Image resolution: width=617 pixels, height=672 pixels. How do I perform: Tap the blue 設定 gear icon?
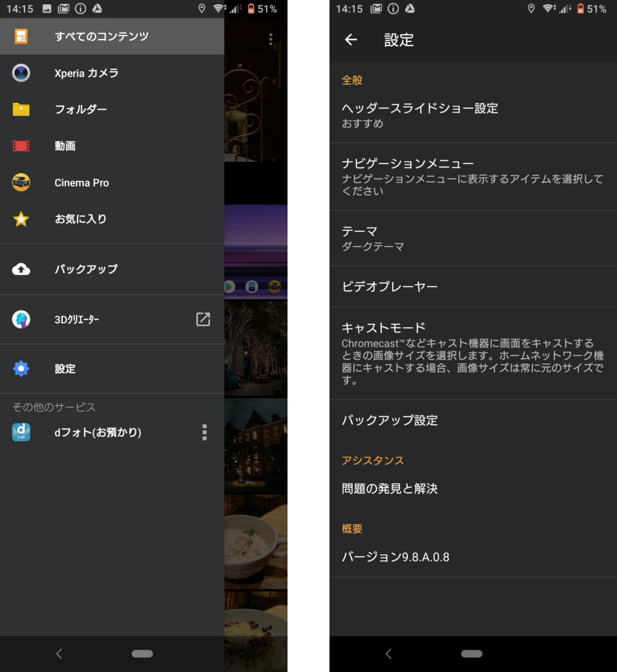(21, 369)
